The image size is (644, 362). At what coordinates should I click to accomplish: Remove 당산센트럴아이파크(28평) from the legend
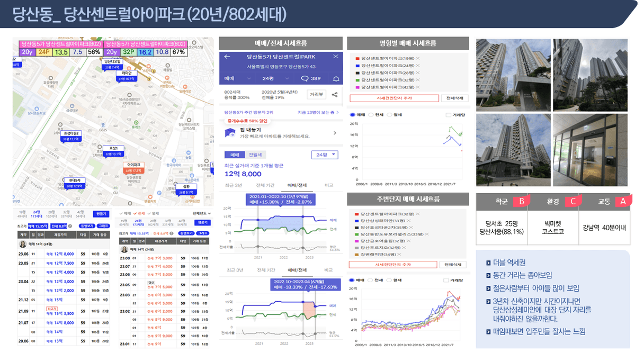tap(418, 73)
